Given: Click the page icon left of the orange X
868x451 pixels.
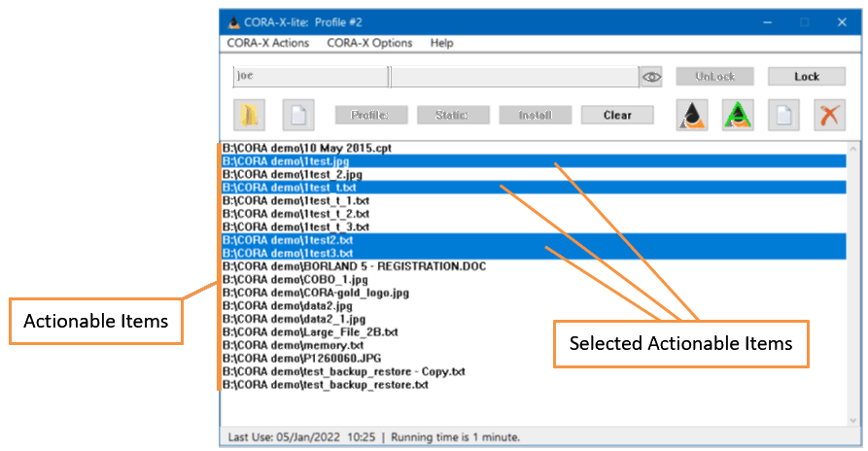Looking at the screenshot, I should tap(784, 115).
